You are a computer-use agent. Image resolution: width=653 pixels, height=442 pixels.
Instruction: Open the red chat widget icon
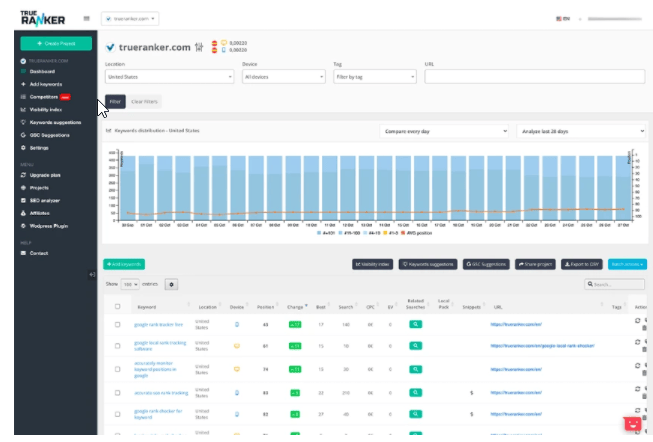[631, 423]
